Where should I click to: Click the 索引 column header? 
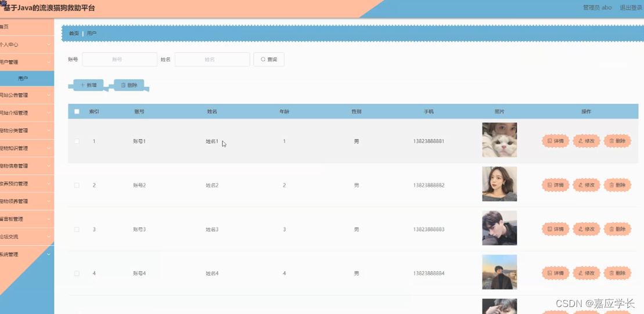[x=94, y=111]
